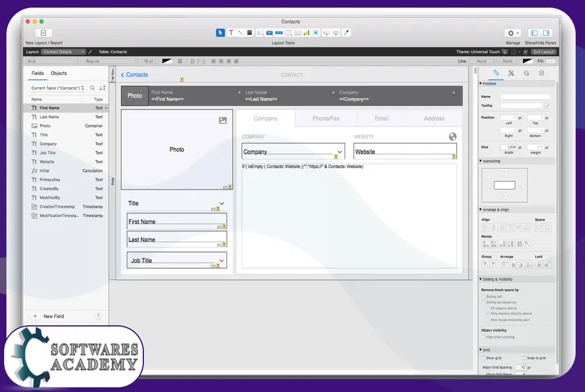The image size is (585, 392).
Task: Open the Manage gear dropdown
Action: click(x=512, y=33)
